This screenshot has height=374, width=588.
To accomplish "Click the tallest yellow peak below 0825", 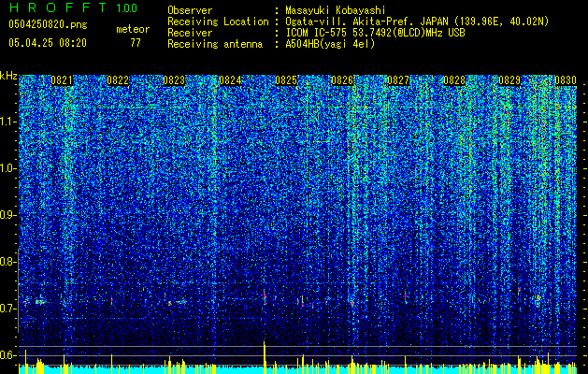I will tap(265, 357).
